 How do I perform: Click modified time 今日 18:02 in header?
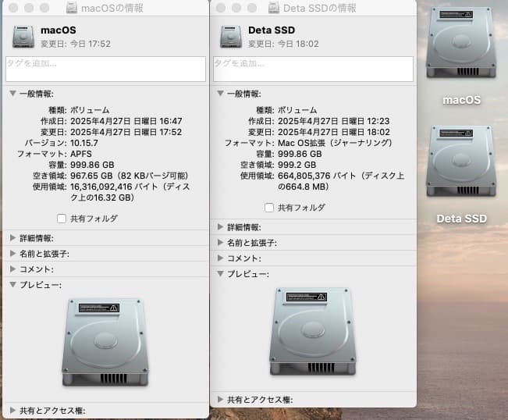coord(299,44)
